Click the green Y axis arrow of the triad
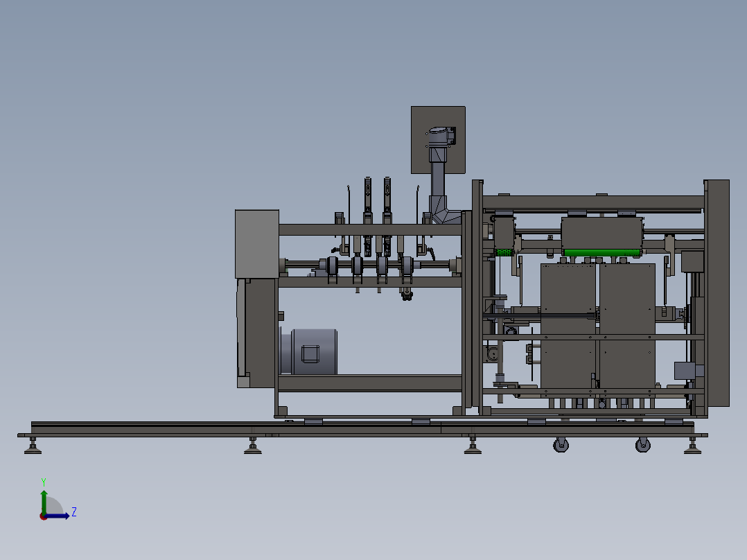 [x=44, y=501]
